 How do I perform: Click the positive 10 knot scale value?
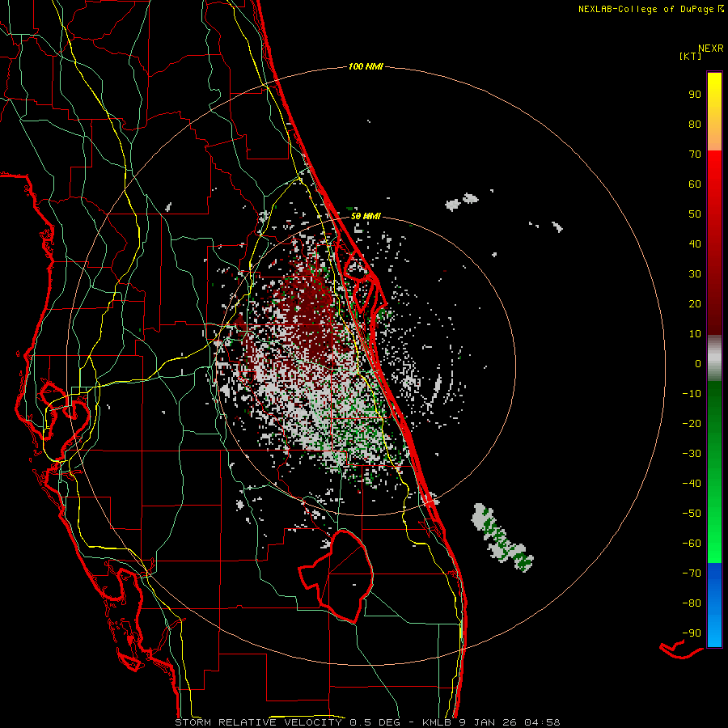click(x=695, y=334)
